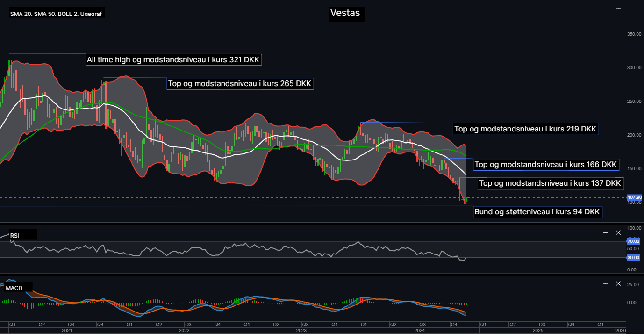Screen dimensions: 644x334
Task: Click the RSI 30.00 oversold level tag
Action: pos(633,258)
